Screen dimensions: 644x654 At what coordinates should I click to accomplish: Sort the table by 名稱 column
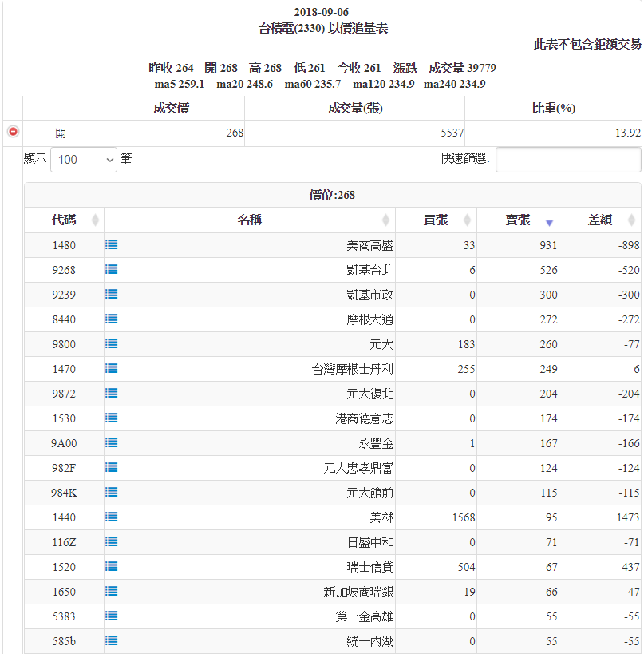tap(250, 220)
